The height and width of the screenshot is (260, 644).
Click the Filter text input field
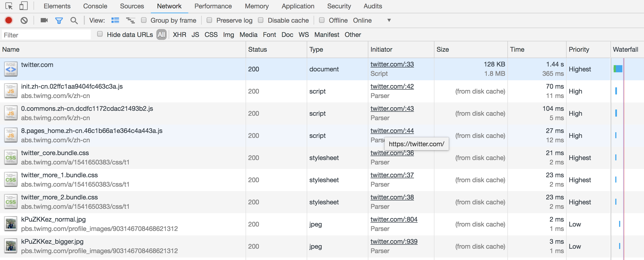pos(47,35)
